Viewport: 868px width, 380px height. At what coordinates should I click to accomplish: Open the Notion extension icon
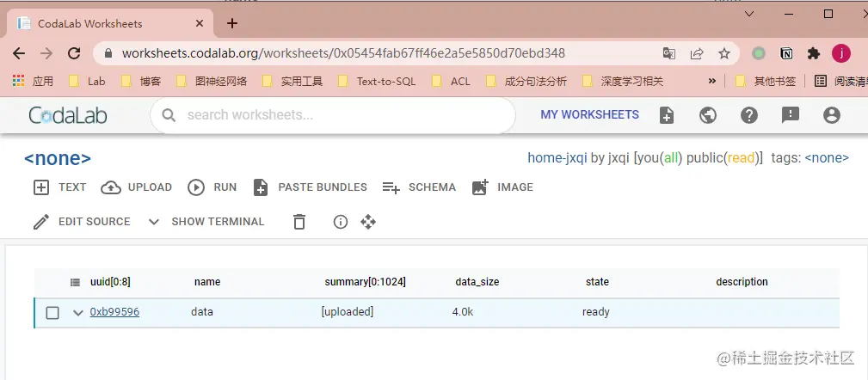click(x=786, y=53)
